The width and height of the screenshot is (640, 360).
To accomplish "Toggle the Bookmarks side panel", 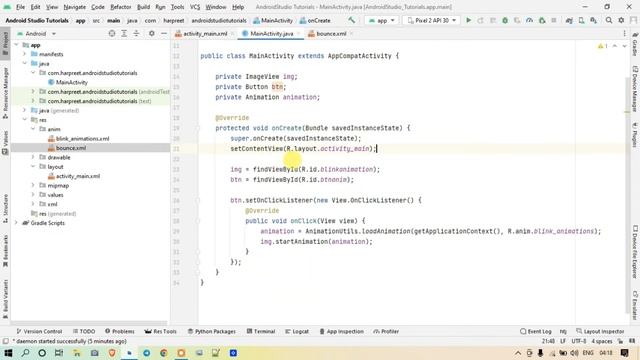I will pos(5,251).
